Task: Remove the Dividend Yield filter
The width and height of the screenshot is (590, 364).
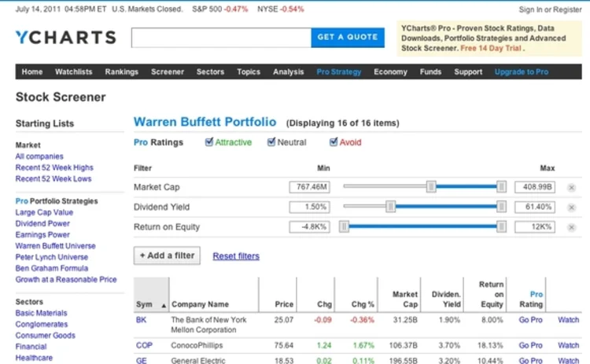Action: (571, 208)
